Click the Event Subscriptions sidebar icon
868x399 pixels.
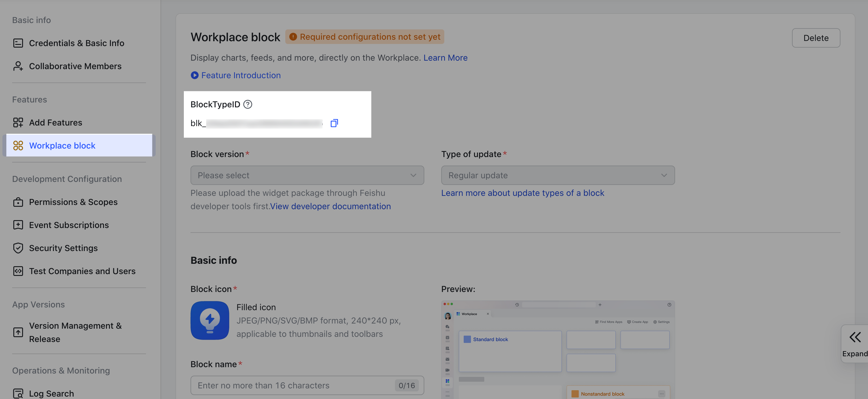pos(18,225)
